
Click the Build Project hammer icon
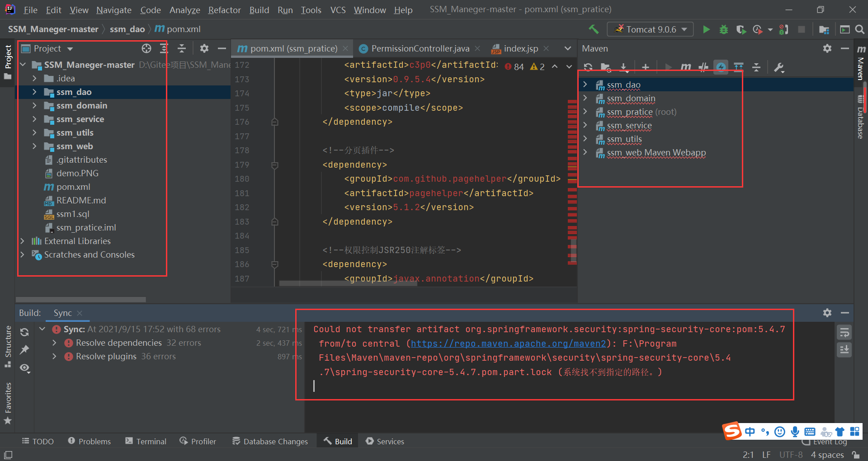pos(594,29)
